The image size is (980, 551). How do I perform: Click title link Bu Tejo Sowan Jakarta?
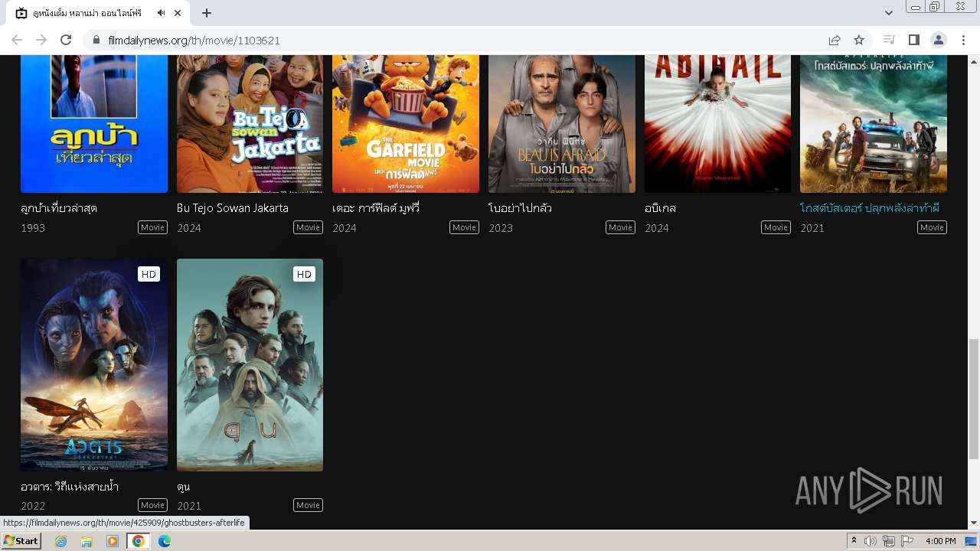pyautogui.click(x=233, y=208)
